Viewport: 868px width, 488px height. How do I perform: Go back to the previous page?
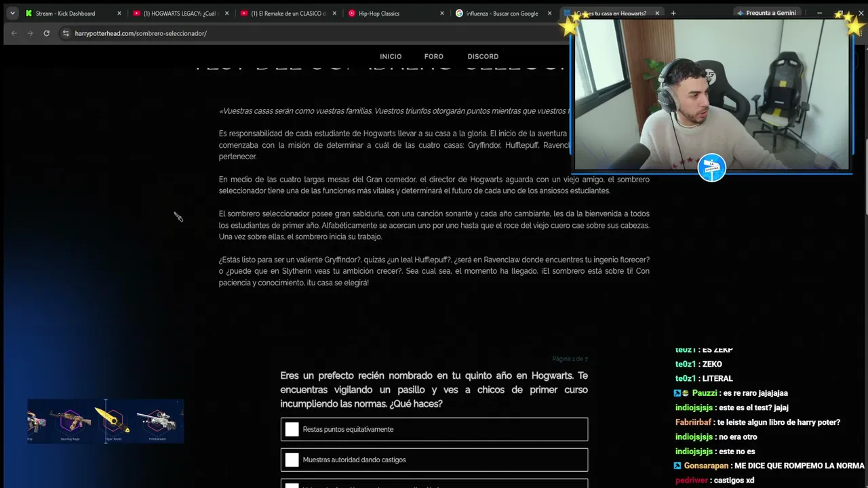14,33
